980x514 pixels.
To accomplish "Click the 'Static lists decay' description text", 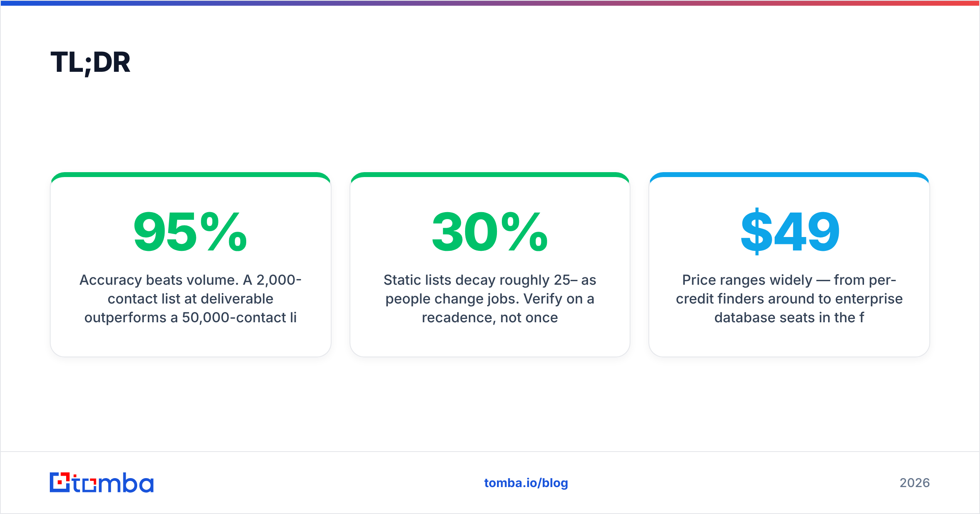I will click(490, 299).
